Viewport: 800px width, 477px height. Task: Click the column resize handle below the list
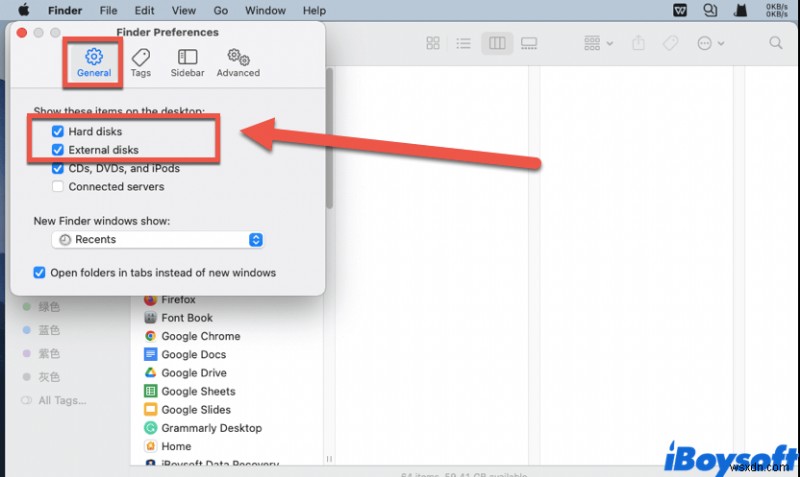point(329,459)
